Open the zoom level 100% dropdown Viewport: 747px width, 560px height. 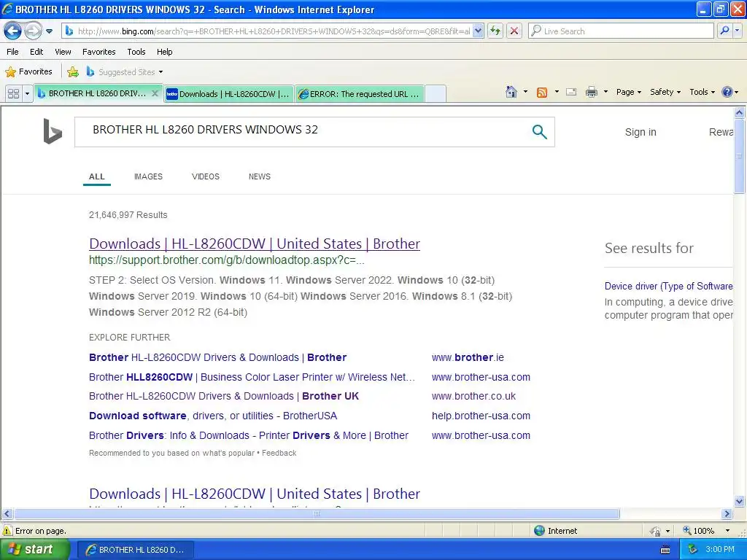click(727, 531)
